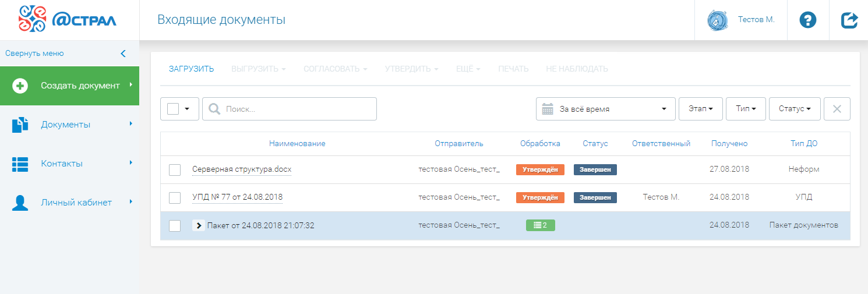This screenshot has width=868, height=294.
Task: Open the Тип filter dropdown
Action: (x=746, y=109)
